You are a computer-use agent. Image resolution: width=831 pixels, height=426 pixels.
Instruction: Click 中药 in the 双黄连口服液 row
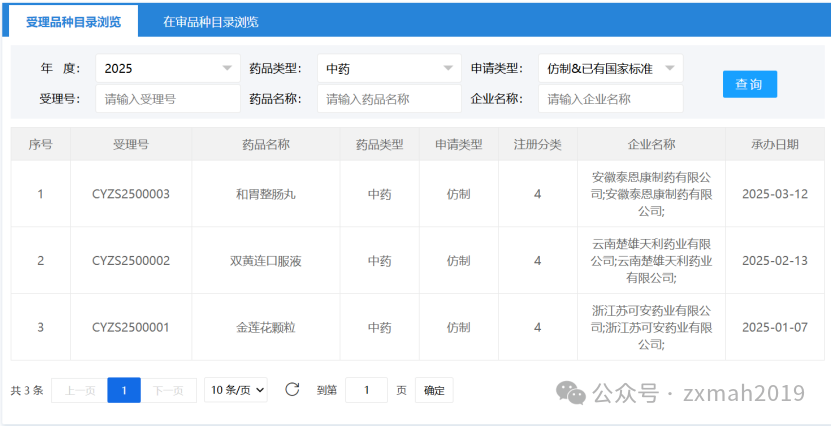[x=380, y=261]
